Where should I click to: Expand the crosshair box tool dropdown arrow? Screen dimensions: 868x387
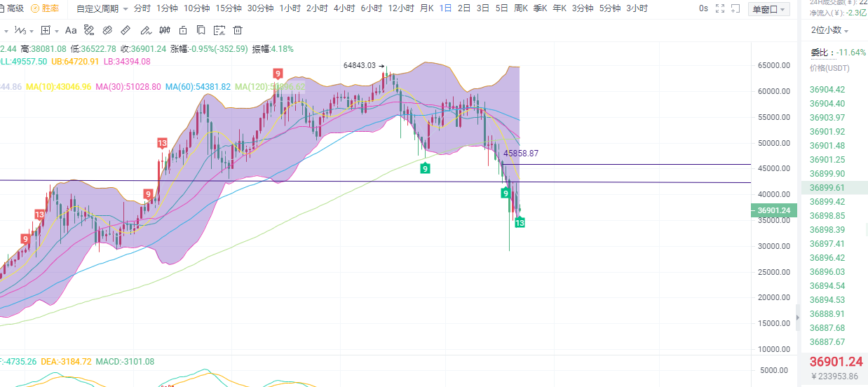pyautogui.click(x=57, y=31)
